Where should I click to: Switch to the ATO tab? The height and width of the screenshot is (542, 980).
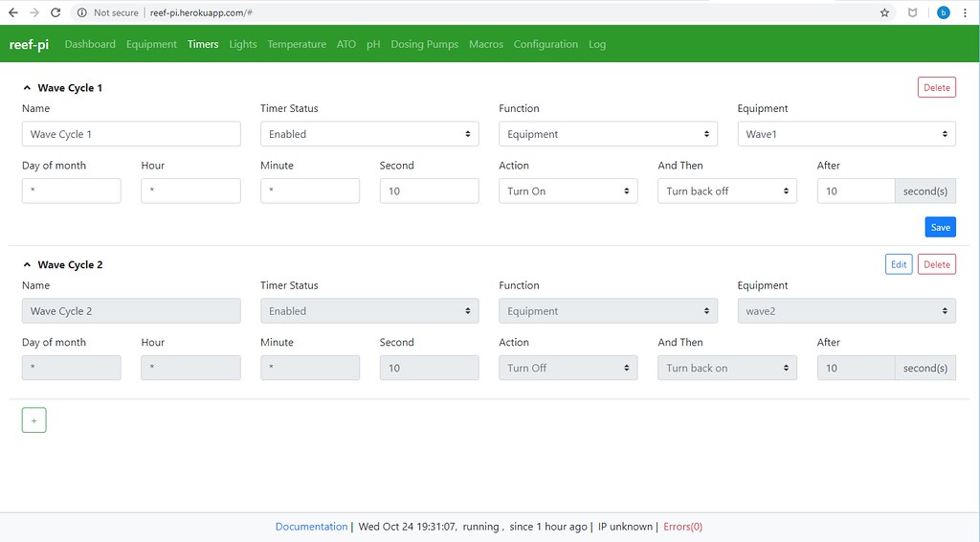pos(346,44)
